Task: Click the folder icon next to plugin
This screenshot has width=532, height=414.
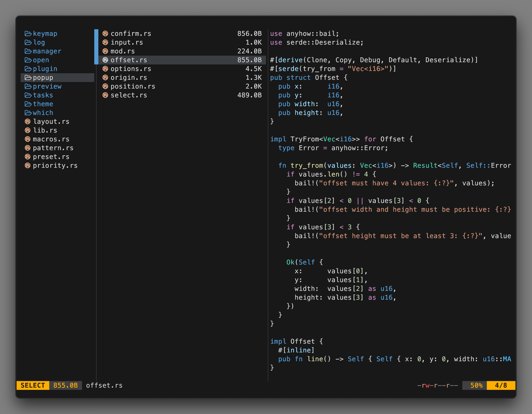Action: [28, 69]
